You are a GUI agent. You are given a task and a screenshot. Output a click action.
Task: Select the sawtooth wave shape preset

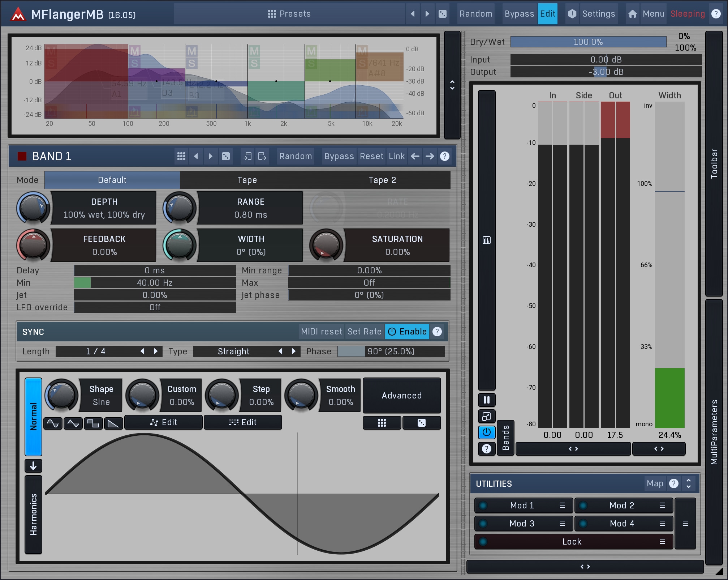pos(113,423)
